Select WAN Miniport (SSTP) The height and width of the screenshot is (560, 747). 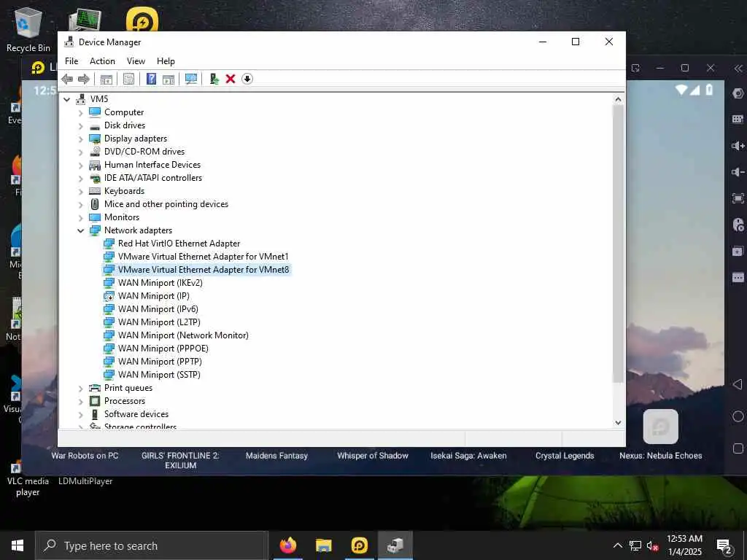[x=159, y=375]
